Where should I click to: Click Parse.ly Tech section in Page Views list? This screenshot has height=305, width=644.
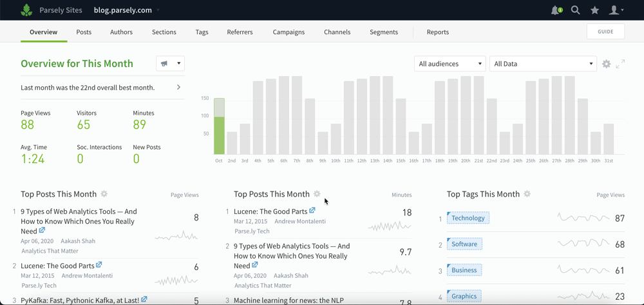[39, 285]
